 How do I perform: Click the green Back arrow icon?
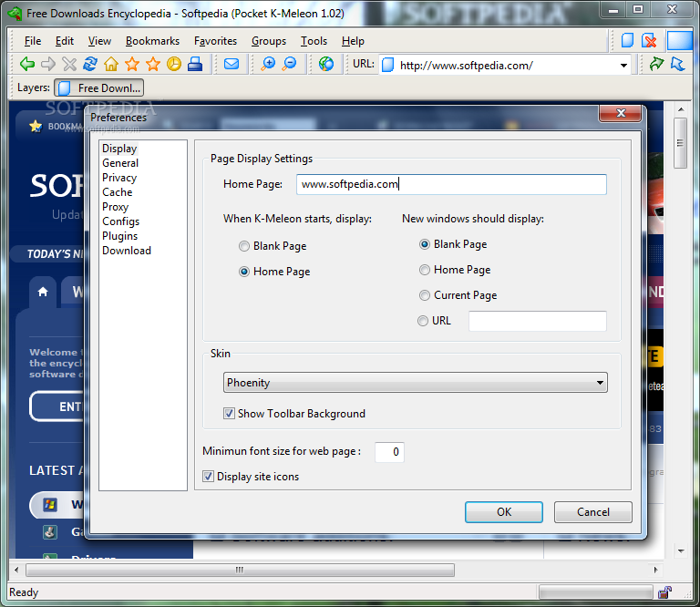[x=27, y=65]
